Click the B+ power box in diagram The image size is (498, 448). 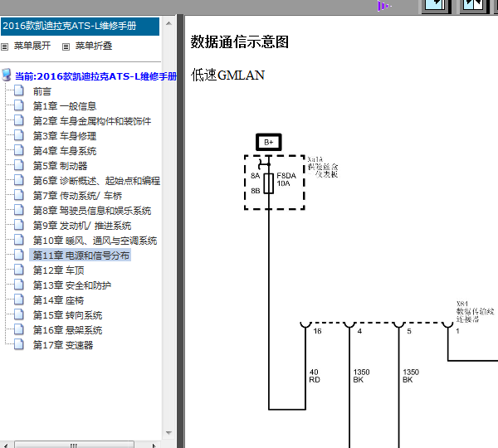tap(269, 142)
